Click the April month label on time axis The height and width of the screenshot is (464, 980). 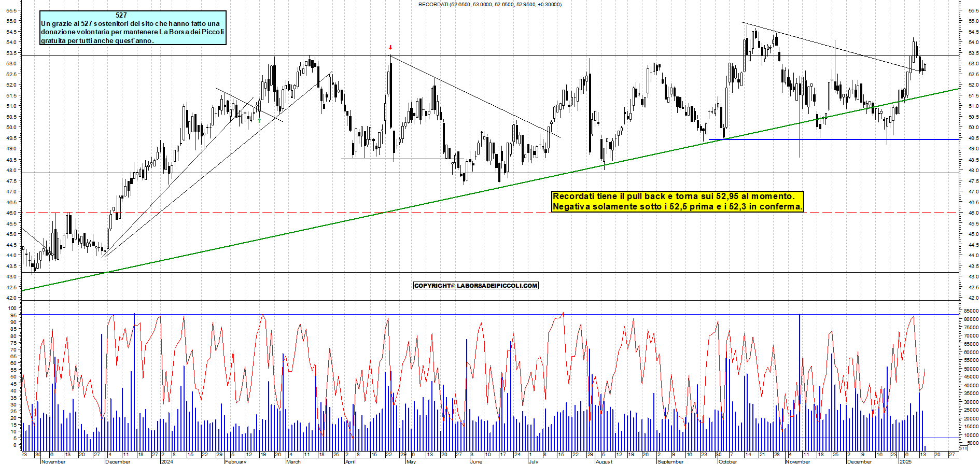tap(351, 461)
